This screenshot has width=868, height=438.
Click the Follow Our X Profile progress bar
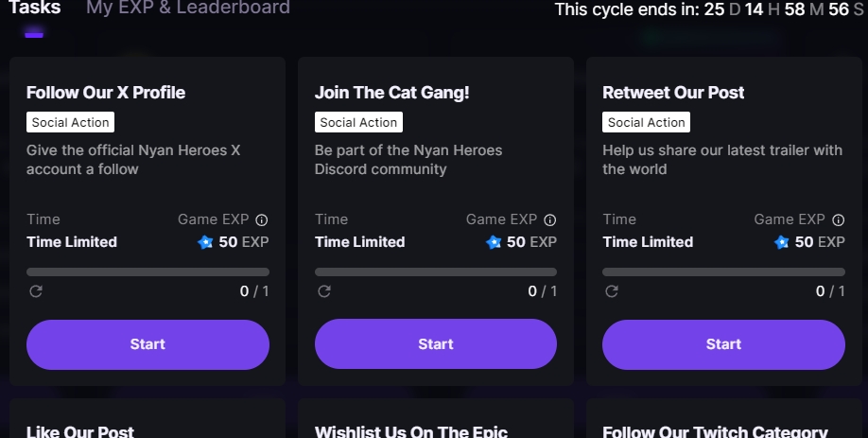[x=148, y=272]
